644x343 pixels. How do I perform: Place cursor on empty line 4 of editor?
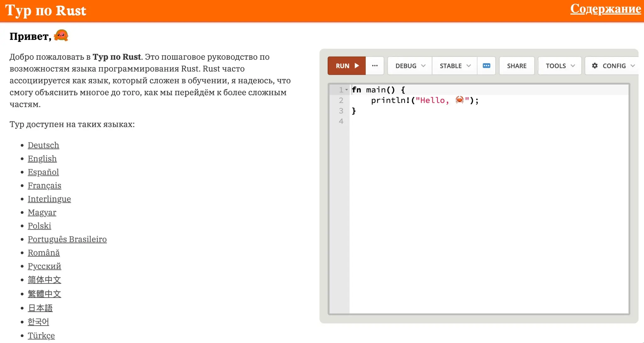(489, 121)
